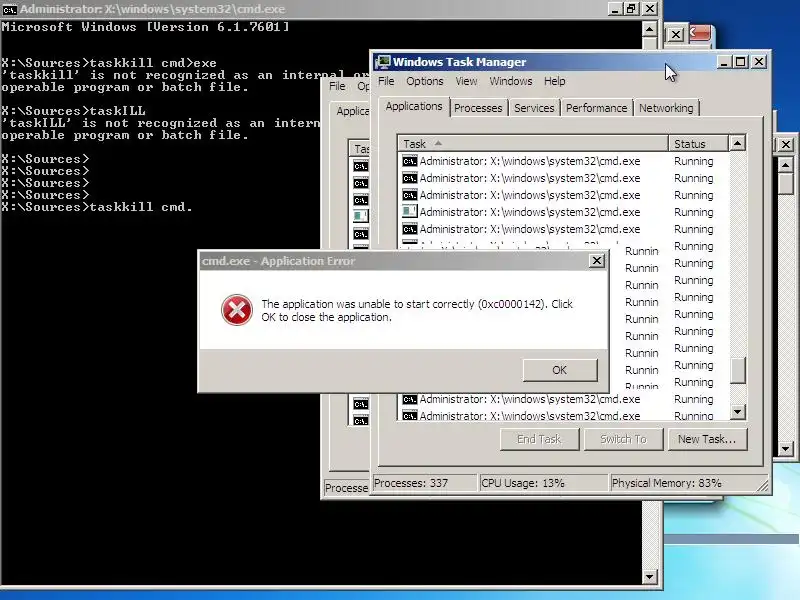This screenshot has width=800, height=600.
Task: Click scroll up arrow of task list
Action: pos(737,143)
